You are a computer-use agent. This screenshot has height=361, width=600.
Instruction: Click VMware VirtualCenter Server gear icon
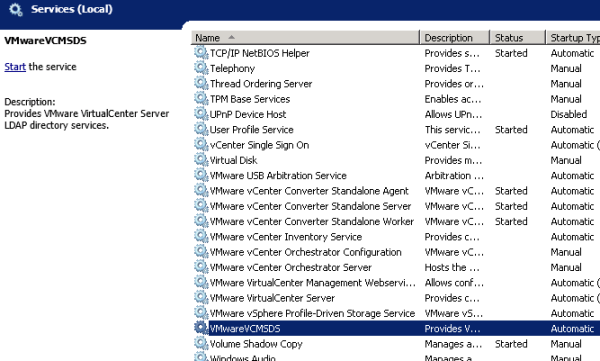pyautogui.click(x=201, y=297)
